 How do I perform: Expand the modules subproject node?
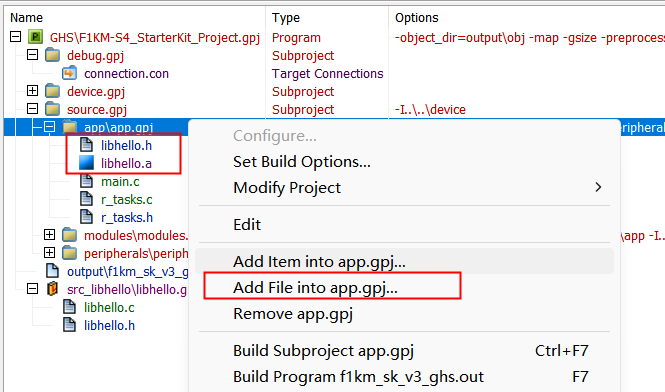50,235
